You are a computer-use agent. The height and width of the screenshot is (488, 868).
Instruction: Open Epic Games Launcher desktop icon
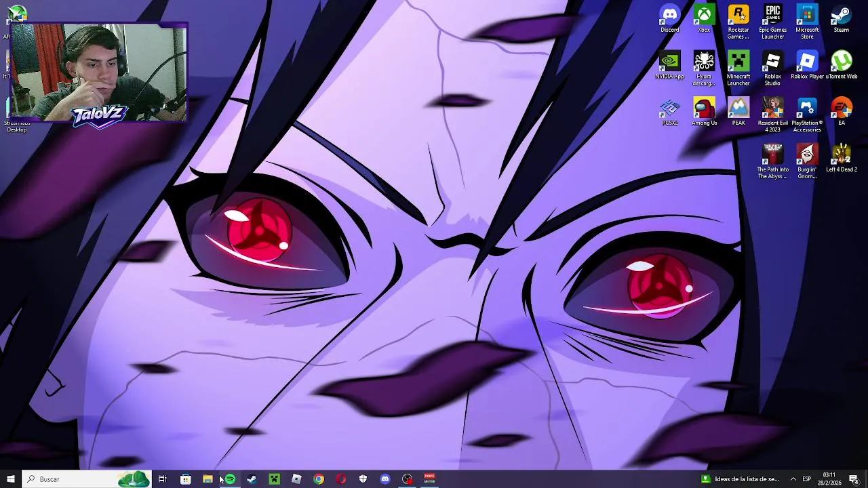772,22
